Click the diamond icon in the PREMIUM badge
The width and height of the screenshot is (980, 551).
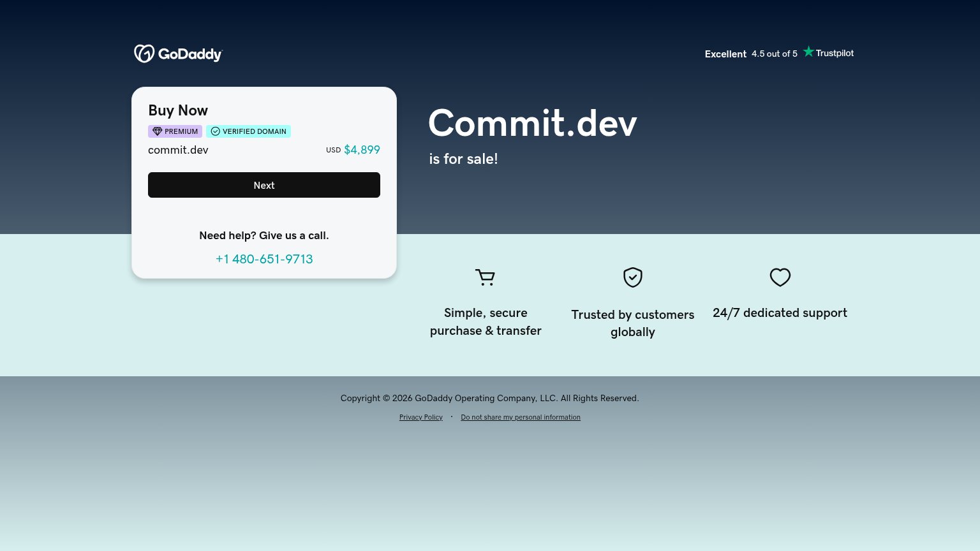pyautogui.click(x=157, y=131)
